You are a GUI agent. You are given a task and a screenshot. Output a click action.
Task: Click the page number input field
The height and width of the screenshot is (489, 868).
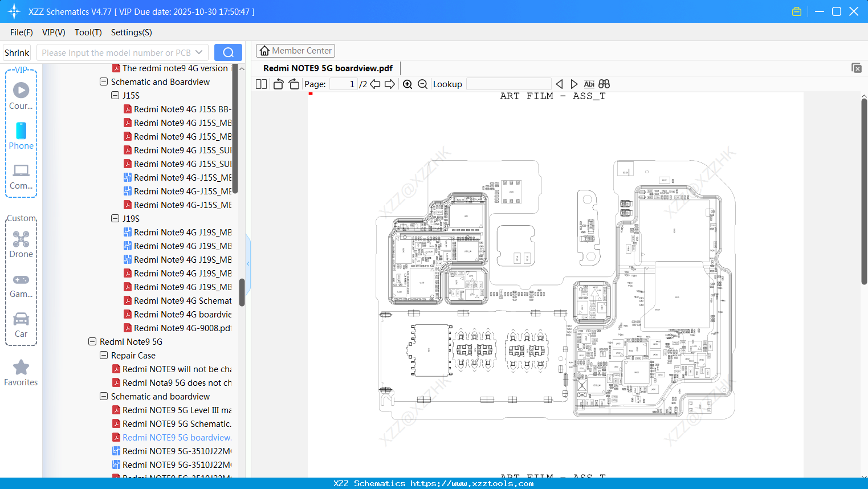343,84
